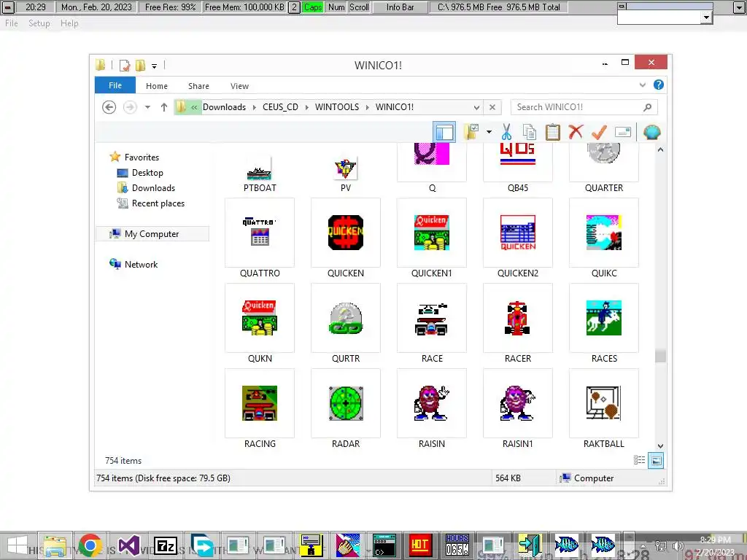Open Recent places in navigation pane
The image size is (747, 560).
pos(158,203)
